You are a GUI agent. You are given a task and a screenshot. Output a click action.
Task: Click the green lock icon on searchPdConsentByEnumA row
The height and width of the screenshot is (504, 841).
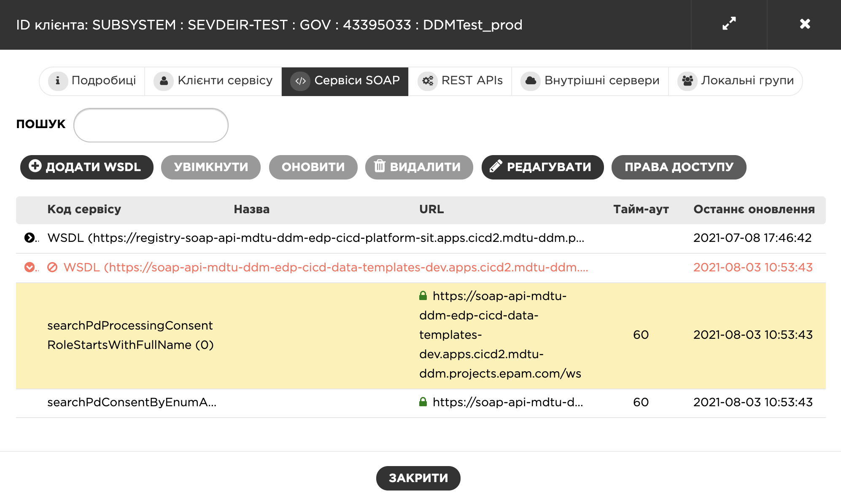(x=423, y=402)
